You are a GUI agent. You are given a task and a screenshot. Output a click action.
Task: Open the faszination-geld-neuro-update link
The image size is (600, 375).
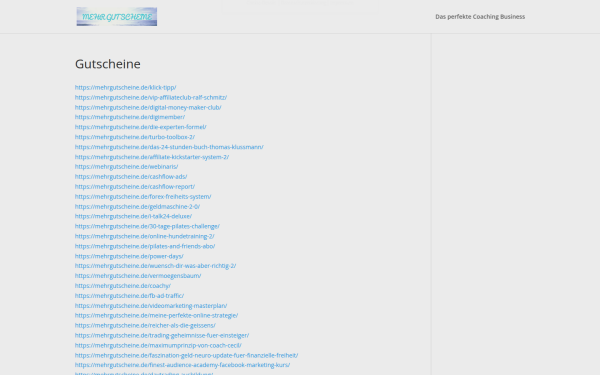pos(186,355)
